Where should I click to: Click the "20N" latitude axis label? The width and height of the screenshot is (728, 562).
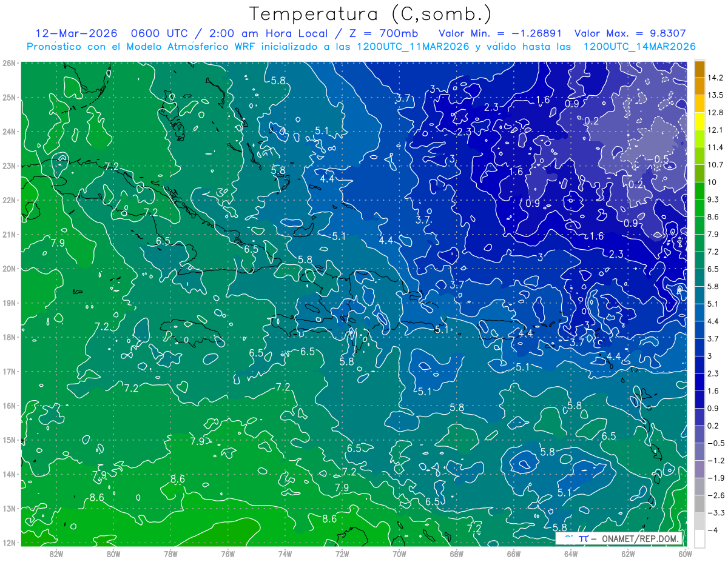click(9, 269)
